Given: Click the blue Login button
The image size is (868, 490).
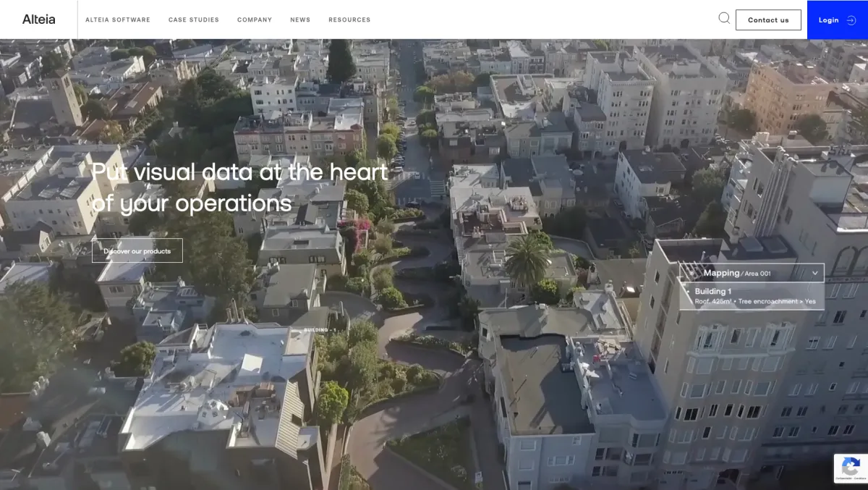Looking at the screenshot, I should [838, 20].
